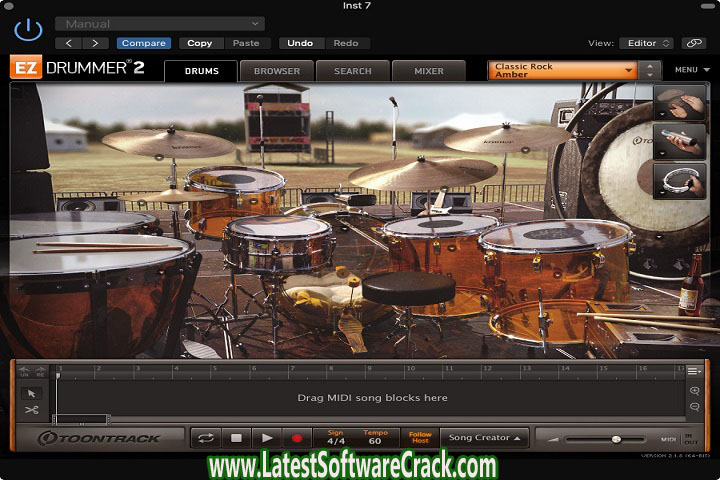The image size is (720, 480).
Task: Switch to the BROWSER tab
Action: [277, 71]
